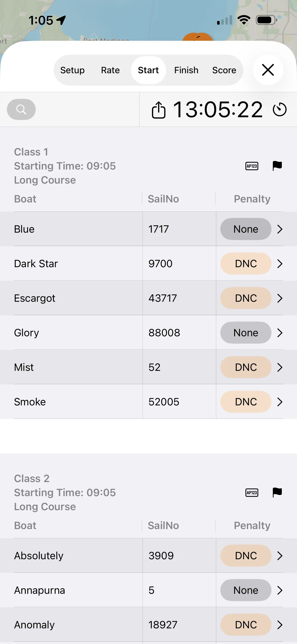Toggle the DNC penalty pill for Dark Star
This screenshot has width=297, height=644.
point(245,263)
